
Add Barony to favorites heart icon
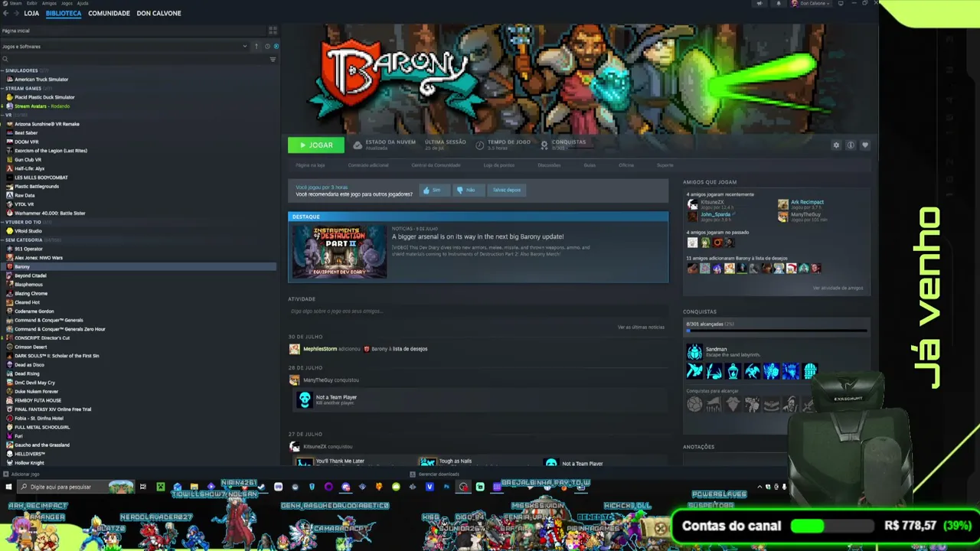coord(865,145)
